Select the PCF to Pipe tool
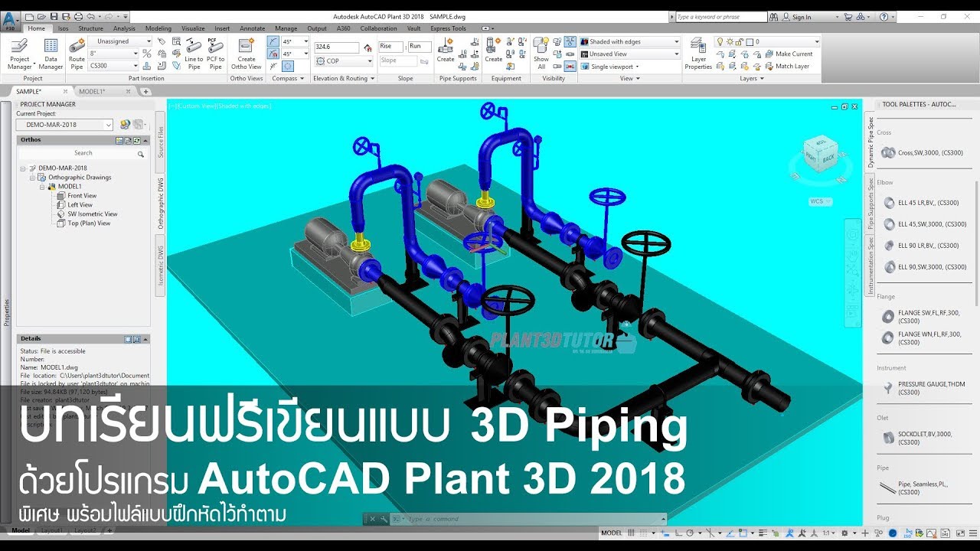 (216, 54)
